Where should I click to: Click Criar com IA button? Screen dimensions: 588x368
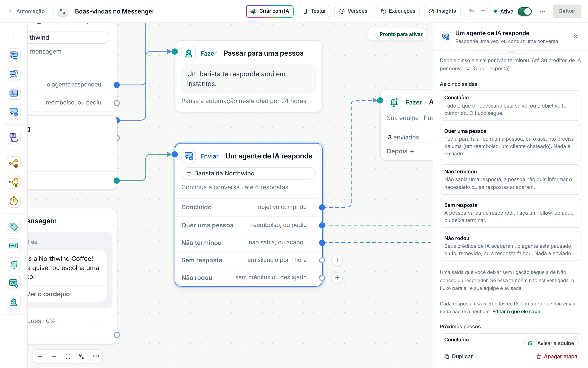270,11
